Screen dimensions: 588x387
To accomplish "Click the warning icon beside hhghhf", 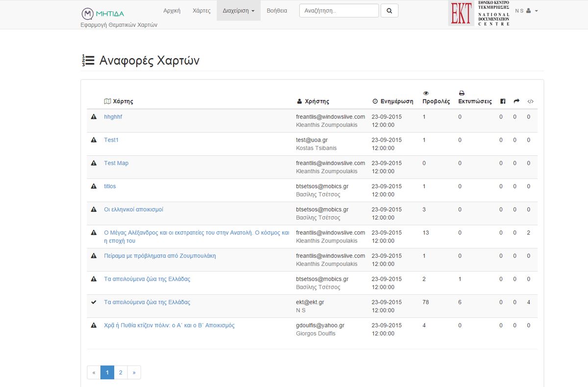I will click(x=94, y=117).
